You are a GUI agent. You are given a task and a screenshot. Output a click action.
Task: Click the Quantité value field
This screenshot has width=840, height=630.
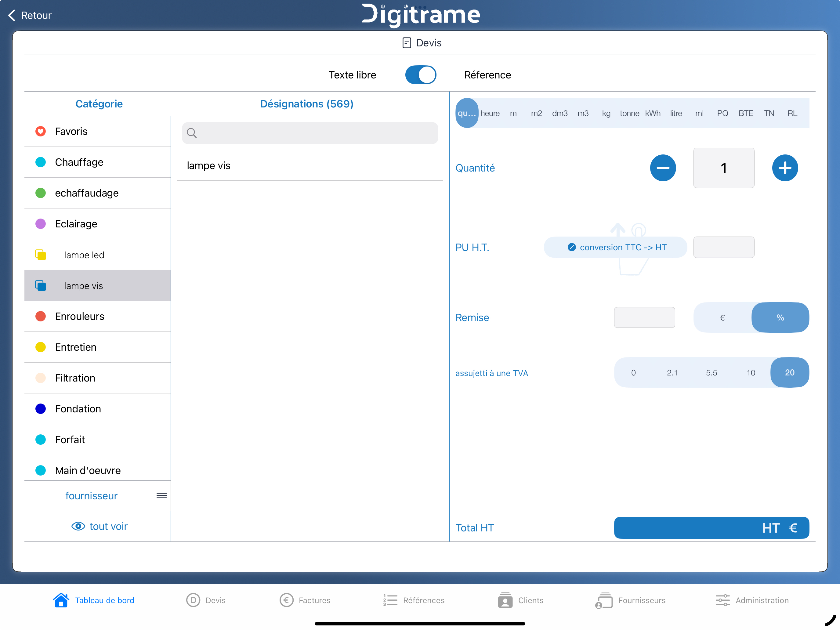coord(723,168)
